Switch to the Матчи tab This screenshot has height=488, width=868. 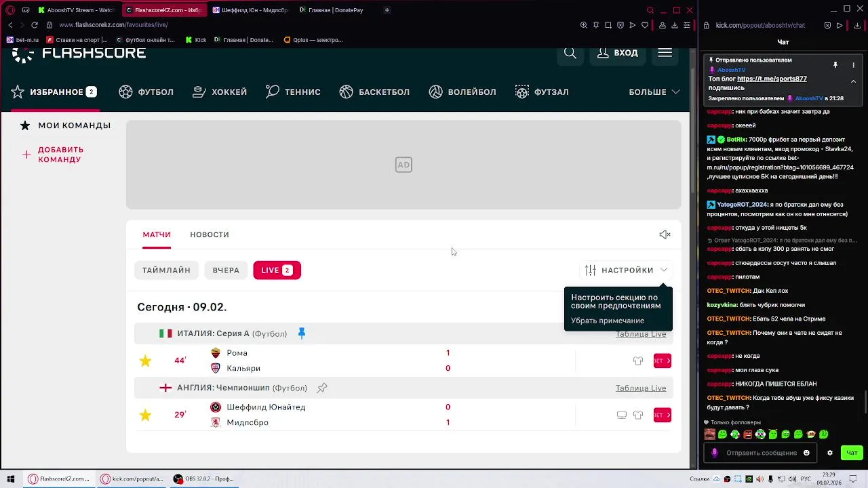[157, 235]
